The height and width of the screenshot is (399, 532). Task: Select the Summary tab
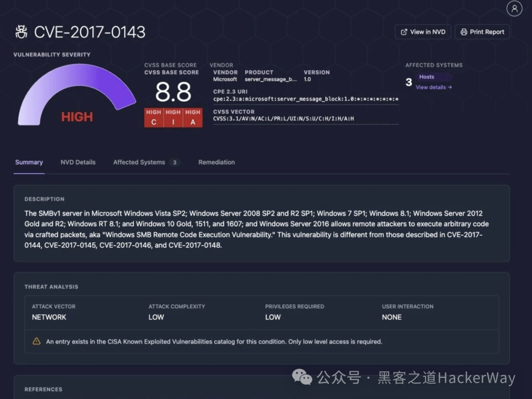point(29,162)
